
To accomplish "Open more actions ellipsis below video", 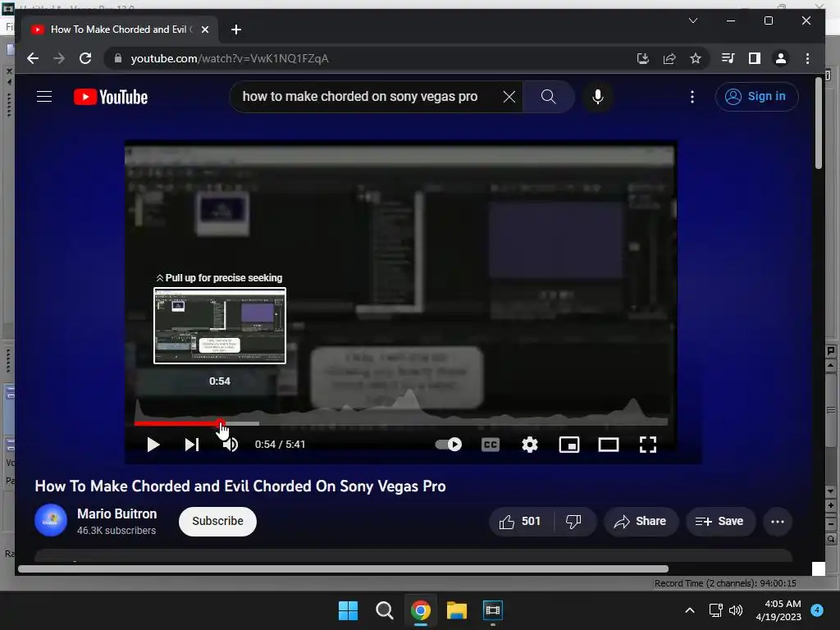I will pos(778,521).
